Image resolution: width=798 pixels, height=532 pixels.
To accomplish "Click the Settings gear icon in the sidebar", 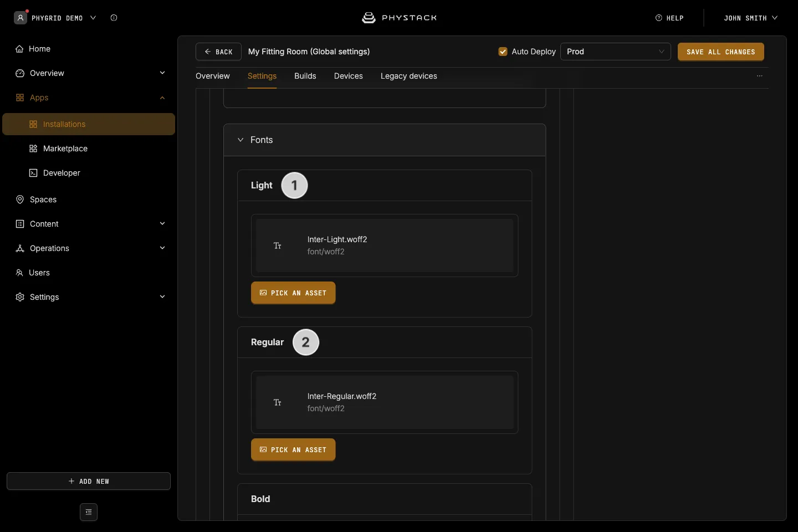I will pyautogui.click(x=20, y=297).
